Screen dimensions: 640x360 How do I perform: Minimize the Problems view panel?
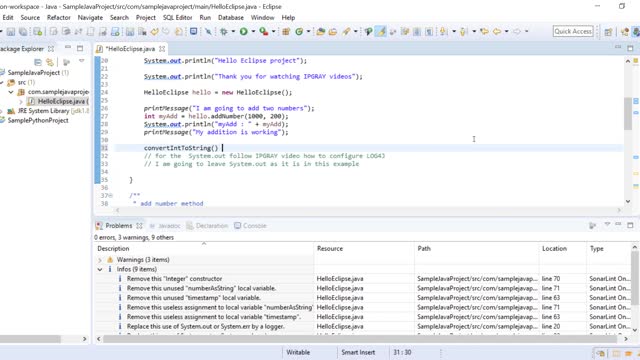[618, 224]
